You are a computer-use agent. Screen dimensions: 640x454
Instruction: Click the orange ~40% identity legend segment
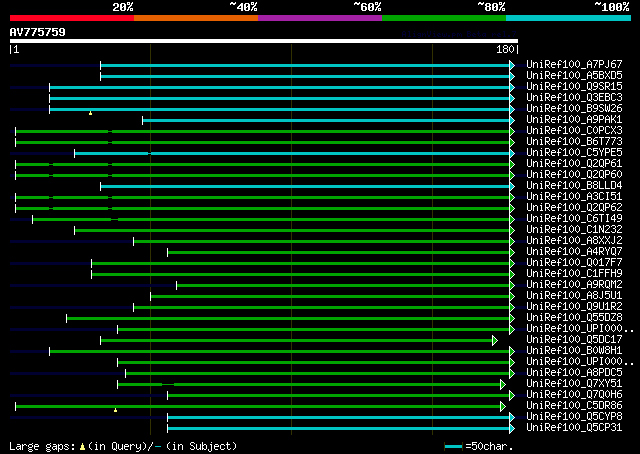click(196, 18)
